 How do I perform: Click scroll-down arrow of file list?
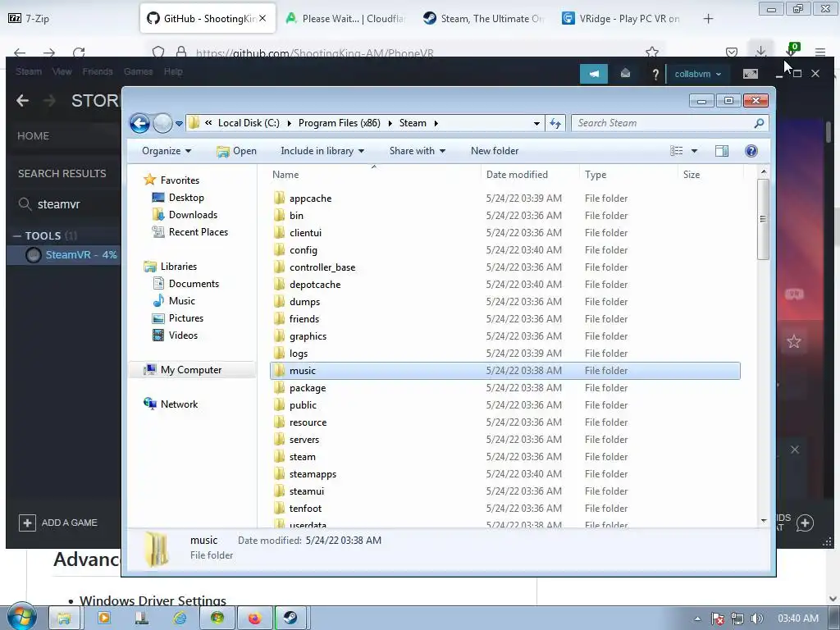point(764,521)
